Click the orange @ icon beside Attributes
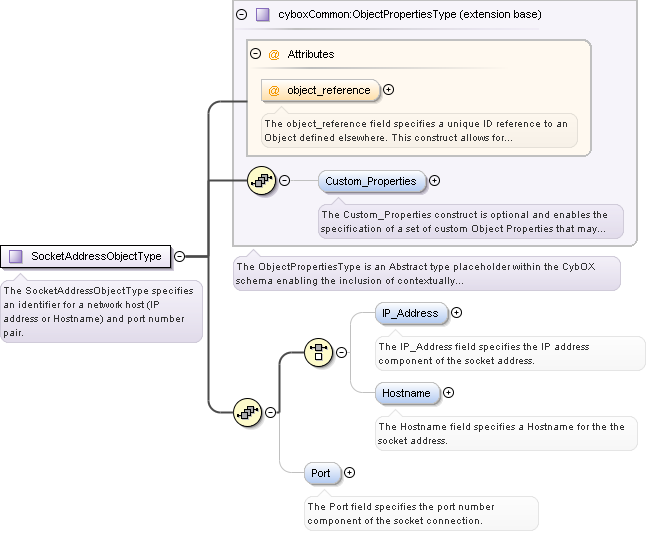653x534 pixels. point(274,54)
